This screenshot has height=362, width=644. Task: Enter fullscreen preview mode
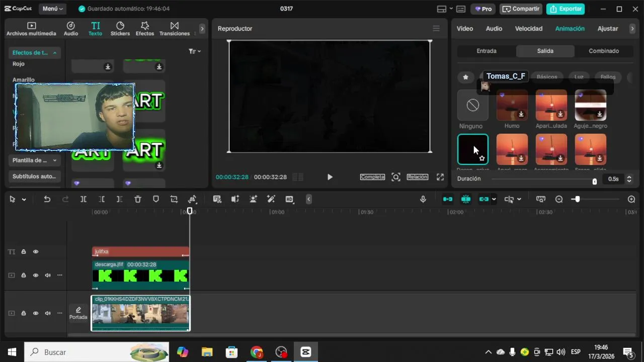tap(440, 177)
